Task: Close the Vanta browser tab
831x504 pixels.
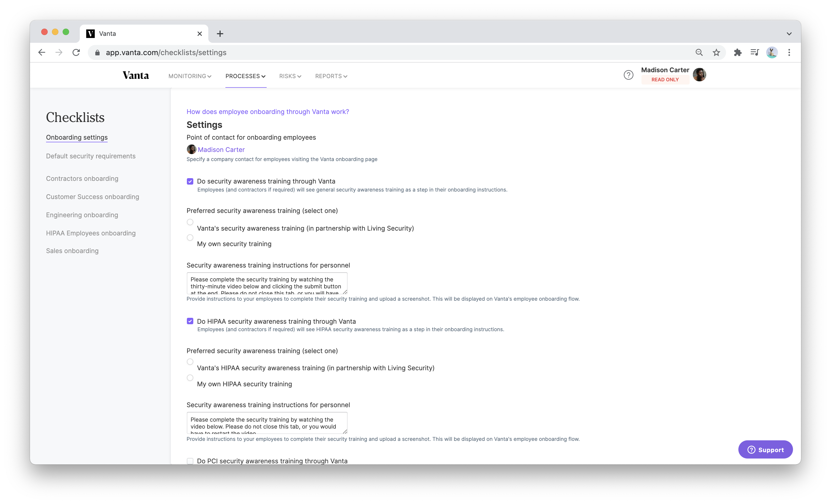Action: pos(200,34)
